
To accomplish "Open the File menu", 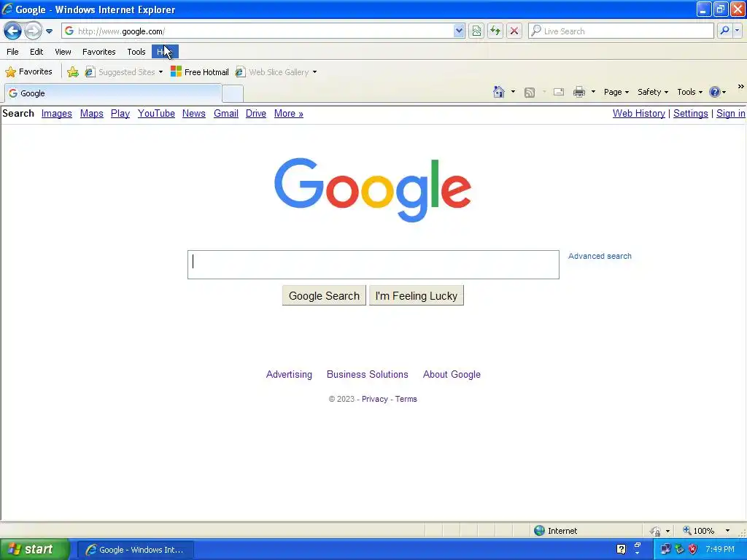I will tap(13, 52).
